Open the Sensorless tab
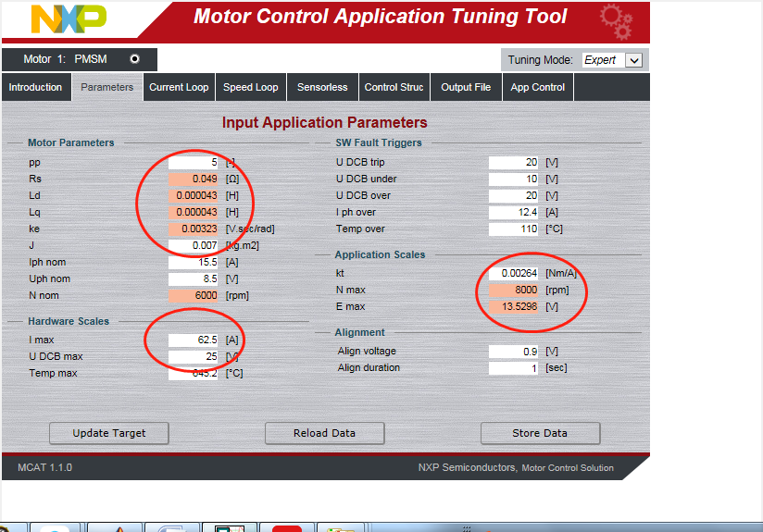 click(x=322, y=87)
